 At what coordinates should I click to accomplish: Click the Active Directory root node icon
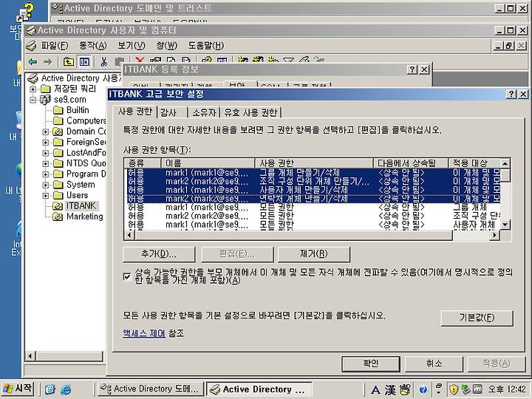click(33, 78)
